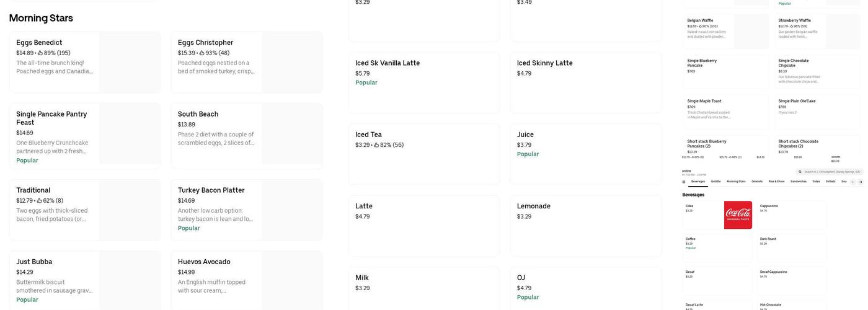The image size is (868, 310).
Task: Click the thumbs-up icon on Eggs Benedict
Action: coord(40,53)
